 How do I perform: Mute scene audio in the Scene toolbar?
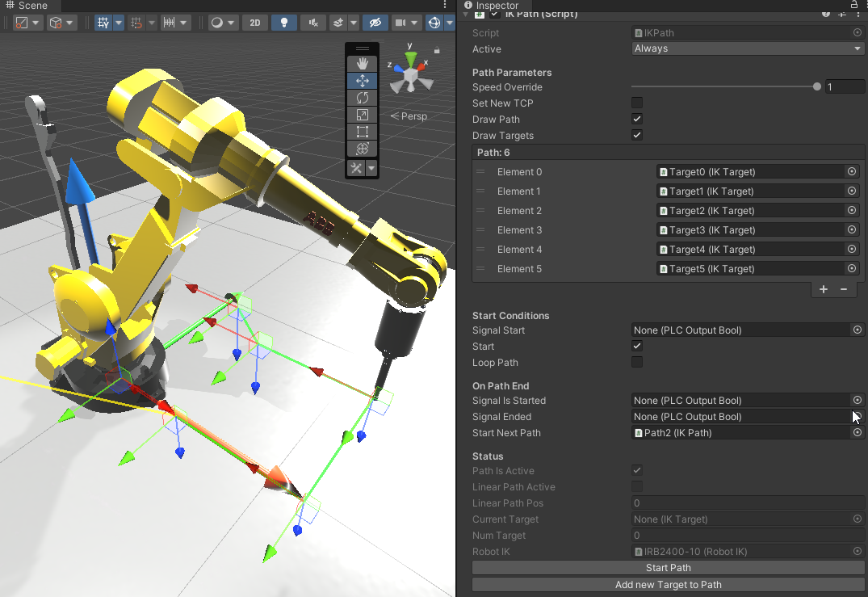click(x=312, y=22)
